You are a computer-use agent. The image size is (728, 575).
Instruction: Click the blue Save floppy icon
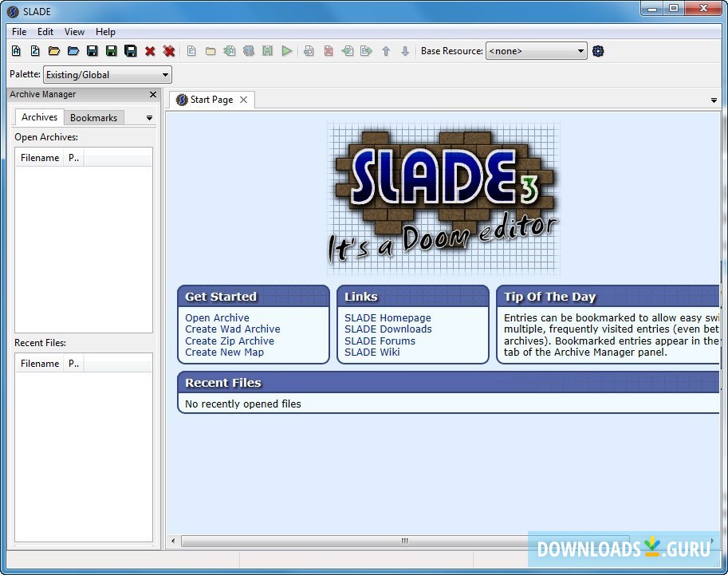pyautogui.click(x=92, y=51)
